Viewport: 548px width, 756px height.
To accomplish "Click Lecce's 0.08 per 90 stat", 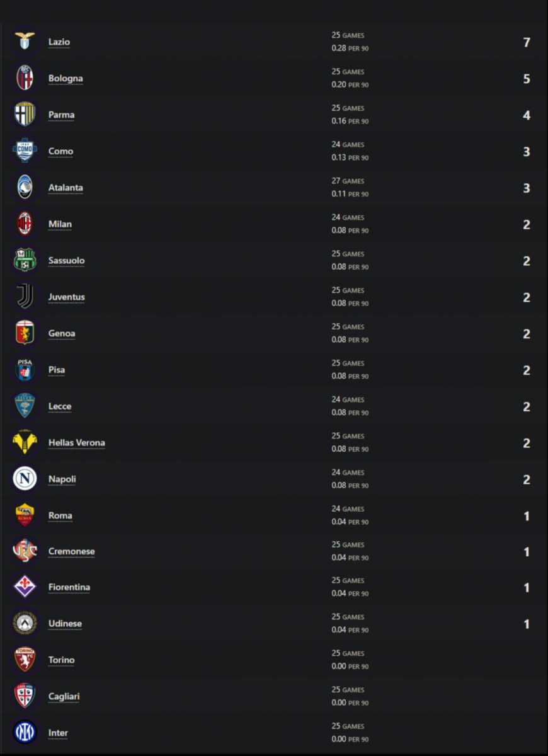I will click(350, 413).
